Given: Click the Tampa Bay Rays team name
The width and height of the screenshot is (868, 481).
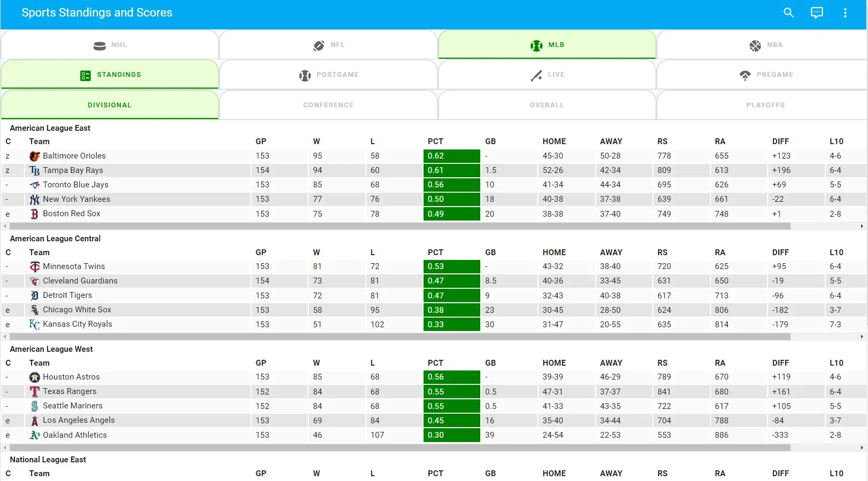Looking at the screenshot, I should (x=73, y=170).
